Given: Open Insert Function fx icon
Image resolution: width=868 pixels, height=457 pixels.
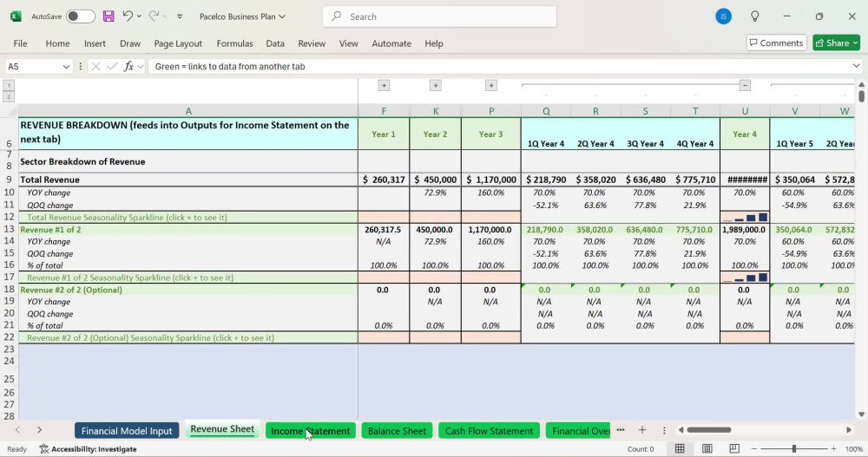Looking at the screenshot, I should pyautogui.click(x=128, y=67).
